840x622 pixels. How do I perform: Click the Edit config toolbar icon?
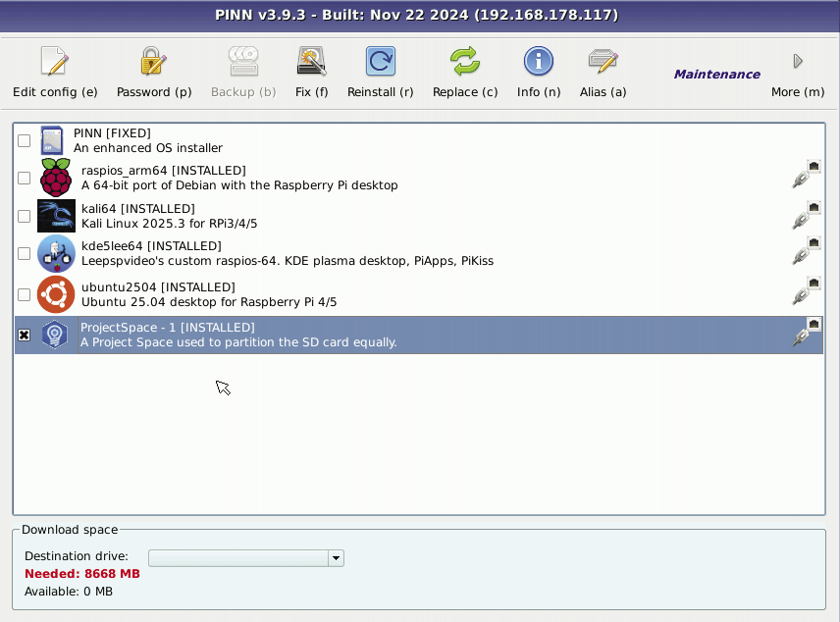click(55, 63)
